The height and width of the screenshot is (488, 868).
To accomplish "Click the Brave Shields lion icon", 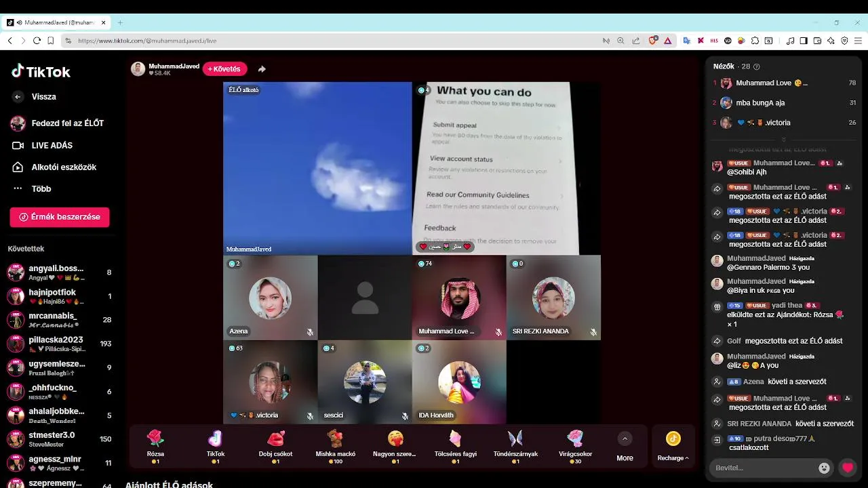I will (653, 41).
